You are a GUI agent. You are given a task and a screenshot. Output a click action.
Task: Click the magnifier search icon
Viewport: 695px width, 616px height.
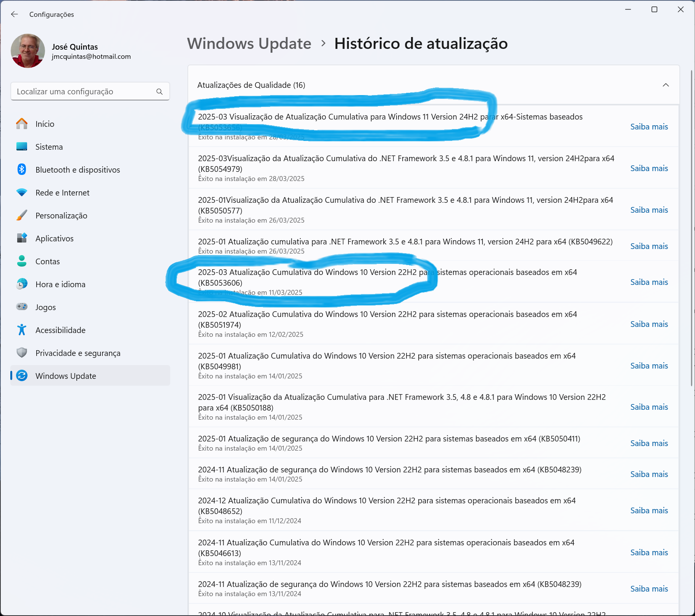point(160,92)
